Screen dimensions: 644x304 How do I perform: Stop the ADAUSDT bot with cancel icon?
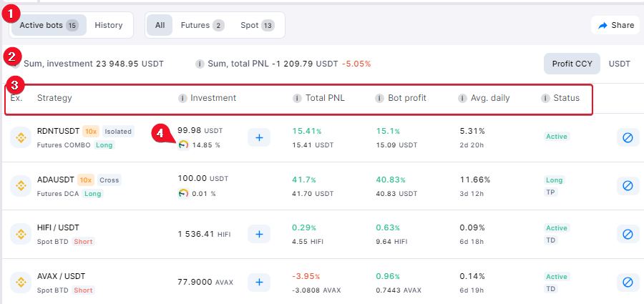(628, 186)
